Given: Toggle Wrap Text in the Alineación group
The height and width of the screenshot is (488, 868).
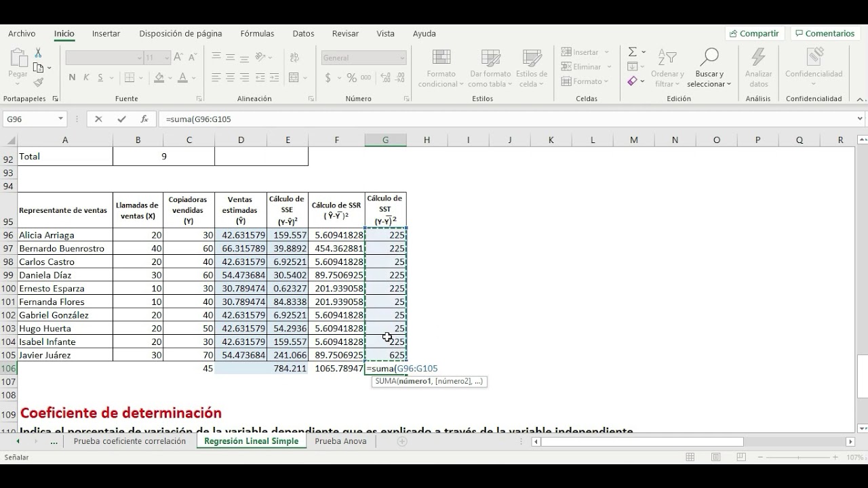Looking at the screenshot, I should click(x=294, y=58).
